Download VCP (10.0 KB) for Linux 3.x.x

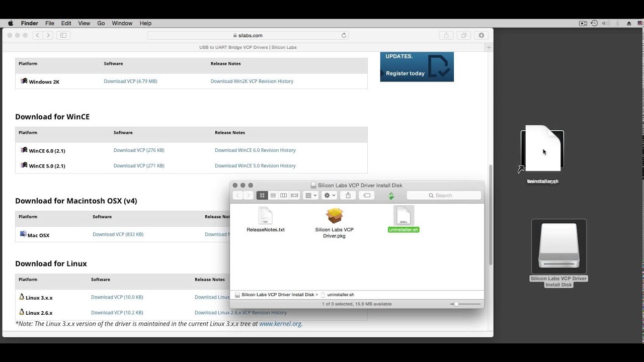[117, 297]
